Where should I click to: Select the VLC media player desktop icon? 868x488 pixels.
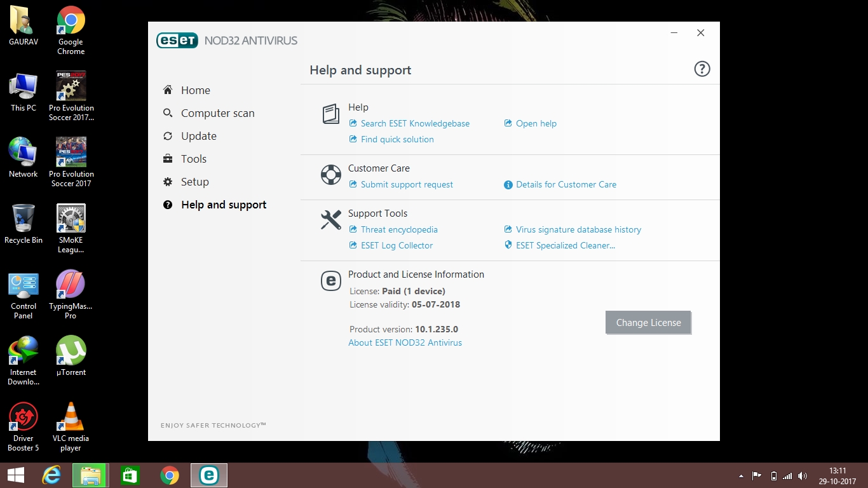click(x=71, y=427)
